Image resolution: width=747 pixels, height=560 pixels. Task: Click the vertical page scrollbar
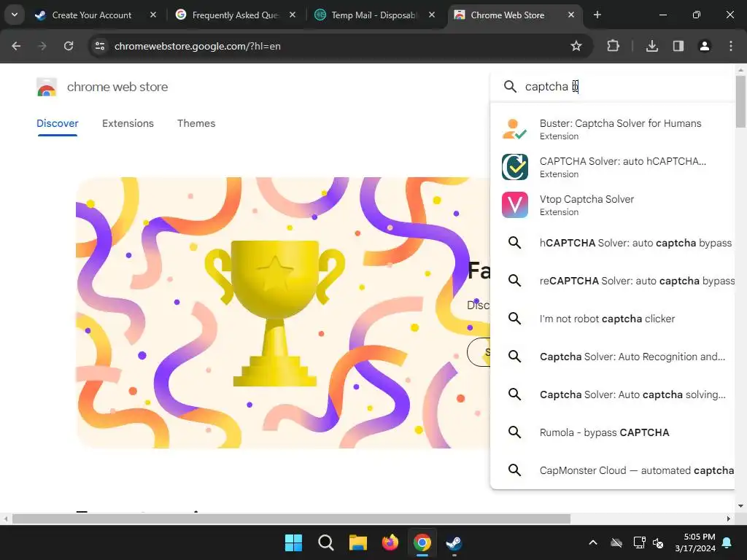tap(740, 101)
